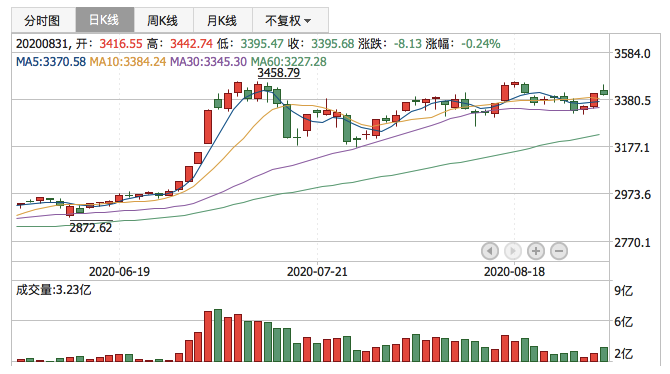Select the 日K线 tab

(x=105, y=20)
